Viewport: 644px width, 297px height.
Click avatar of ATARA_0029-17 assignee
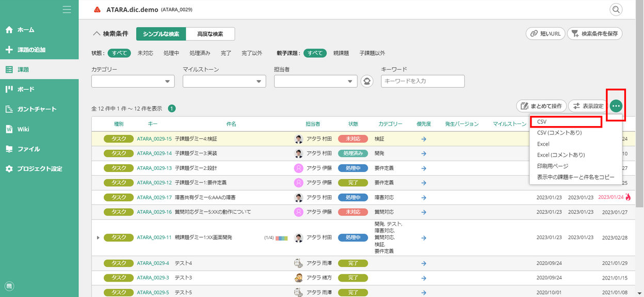click(x=298, y=197)
